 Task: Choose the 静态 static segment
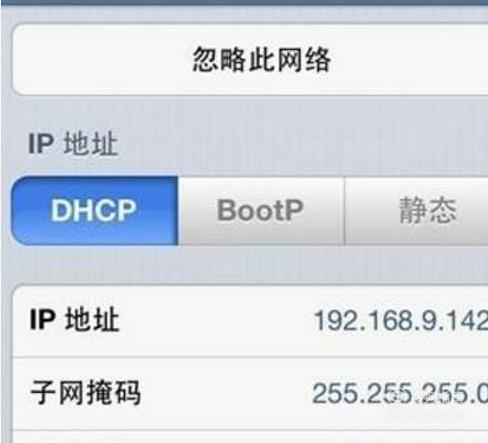click(416, 211)
